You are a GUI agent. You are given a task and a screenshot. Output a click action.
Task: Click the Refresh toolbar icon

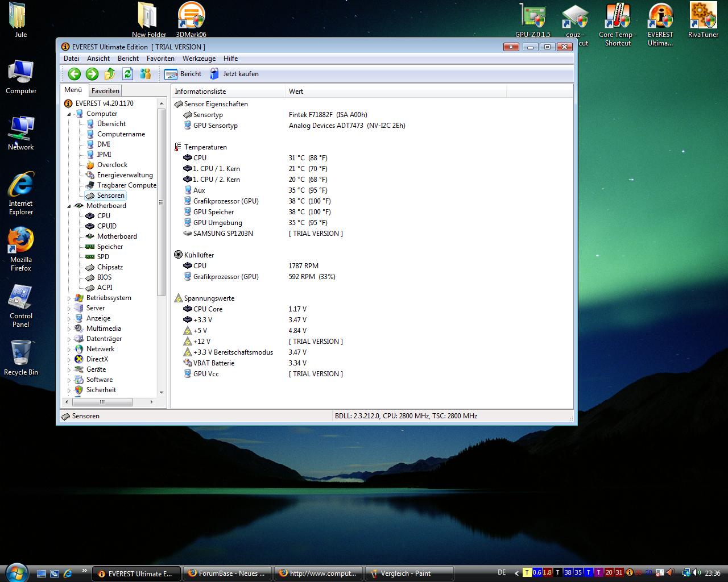coord(128,74)
